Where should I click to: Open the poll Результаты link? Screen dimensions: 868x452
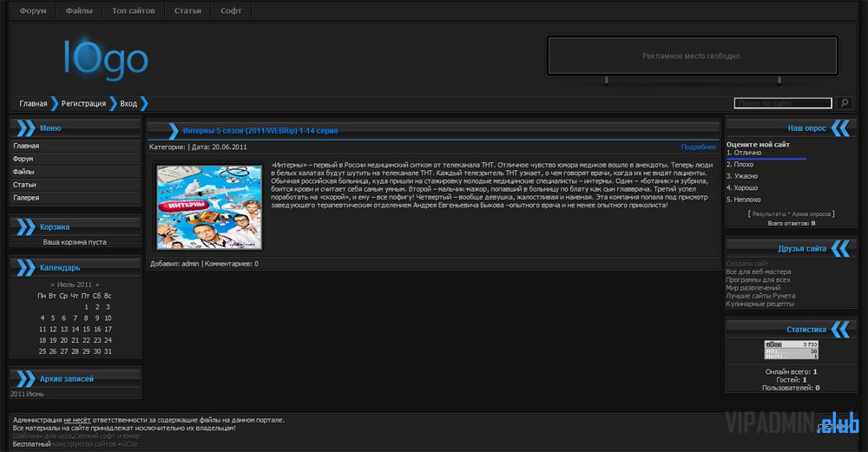tap(769, 214)
